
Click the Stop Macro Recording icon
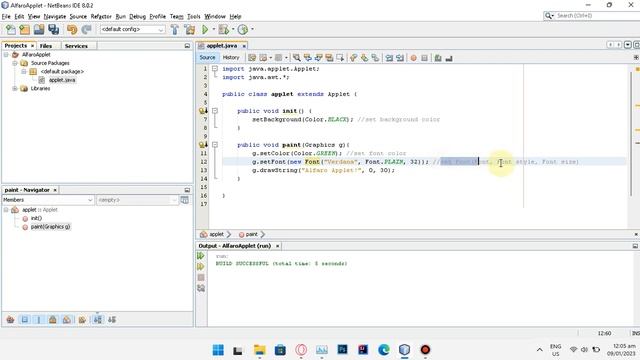(424, 58)
